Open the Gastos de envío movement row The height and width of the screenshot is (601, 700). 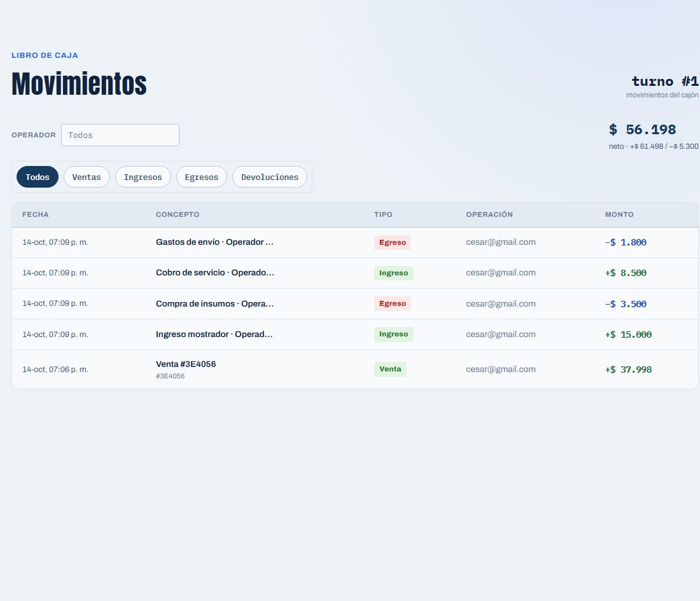355,243
